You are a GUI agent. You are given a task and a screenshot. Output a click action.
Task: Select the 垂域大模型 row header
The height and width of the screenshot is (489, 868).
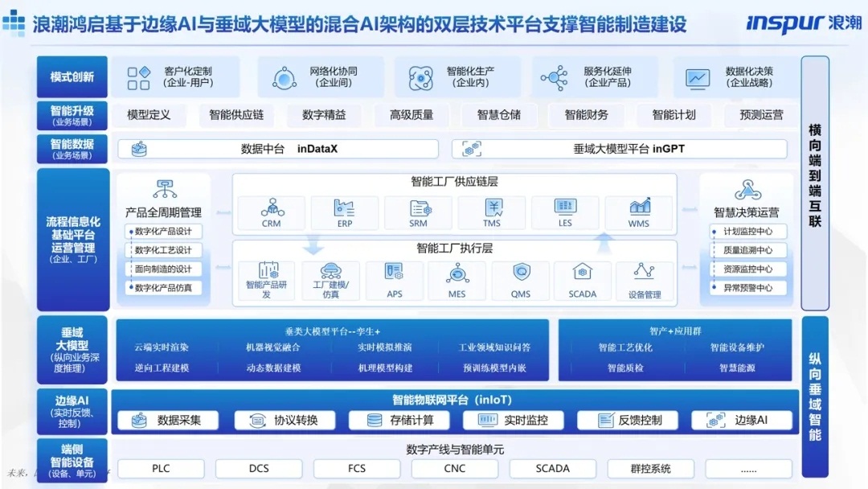click(x=72, y=350)
